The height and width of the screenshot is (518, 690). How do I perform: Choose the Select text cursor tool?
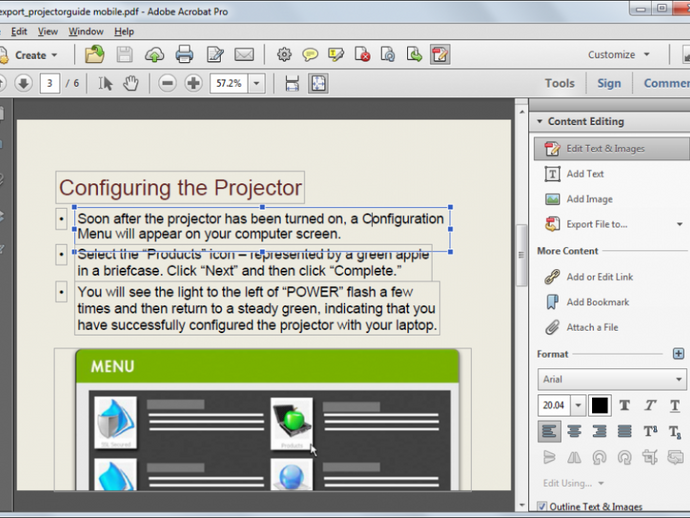[x=105, y=83]
